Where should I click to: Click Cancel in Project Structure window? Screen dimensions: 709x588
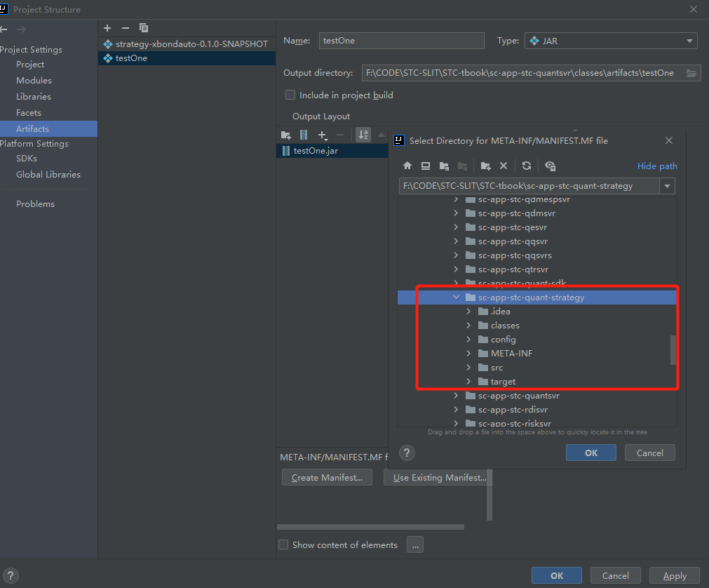[x=616, y=576]
